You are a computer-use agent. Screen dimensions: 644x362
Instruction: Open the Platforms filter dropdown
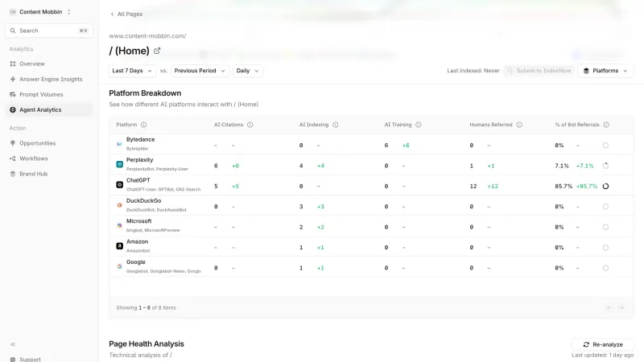click(605, 71)
